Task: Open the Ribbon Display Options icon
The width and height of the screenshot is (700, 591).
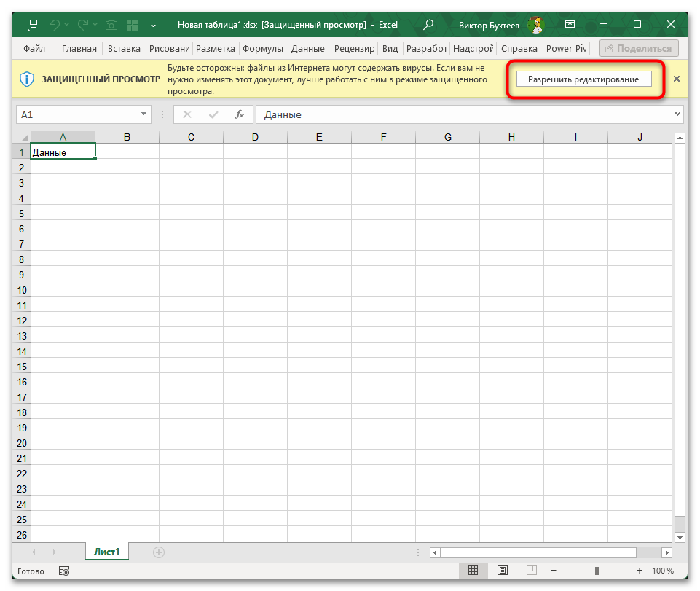Action: click(570, 24)
